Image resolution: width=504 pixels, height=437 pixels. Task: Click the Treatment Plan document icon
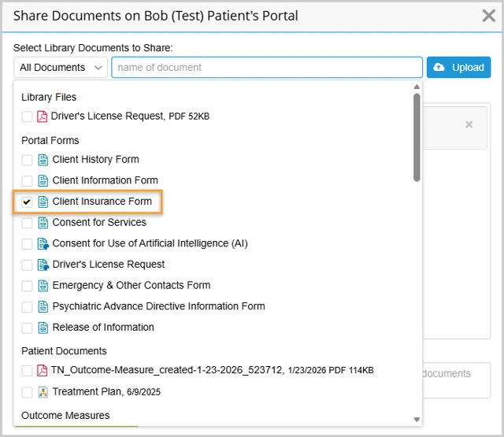[43, 392]
